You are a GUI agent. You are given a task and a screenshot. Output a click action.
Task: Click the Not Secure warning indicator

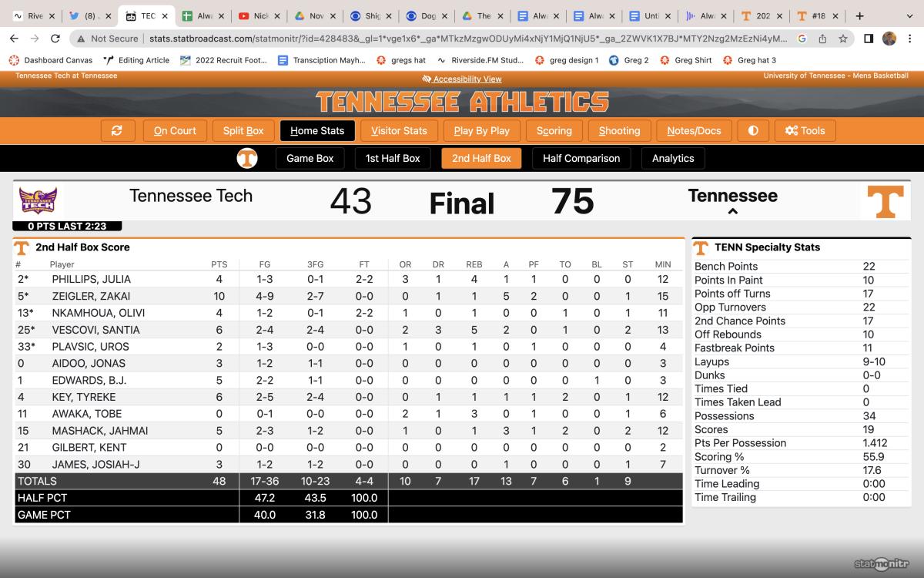(x=106, y=39)
